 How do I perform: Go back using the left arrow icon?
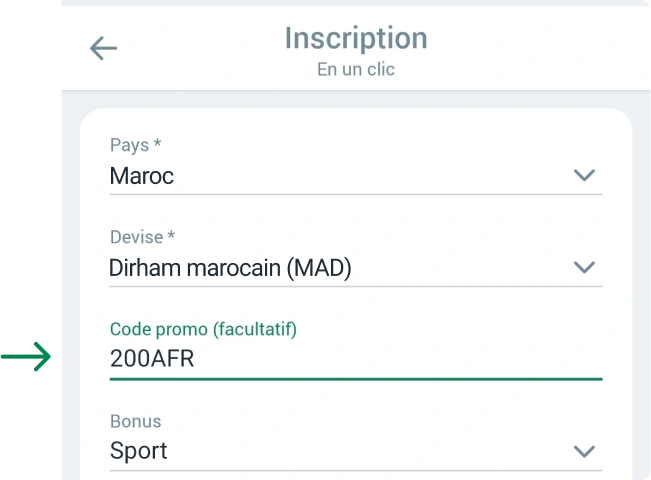103,48
